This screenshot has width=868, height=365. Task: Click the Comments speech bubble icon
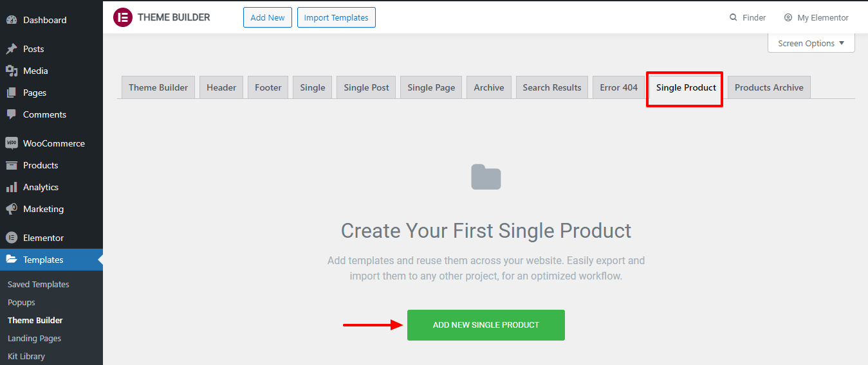point(12,114)
